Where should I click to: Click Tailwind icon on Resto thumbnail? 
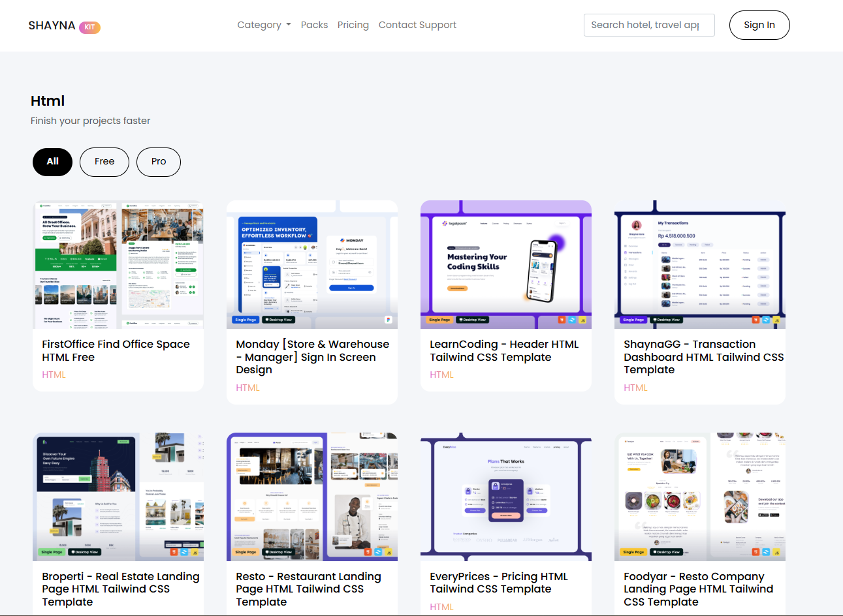pyautogui.click(x=378, y=552)
